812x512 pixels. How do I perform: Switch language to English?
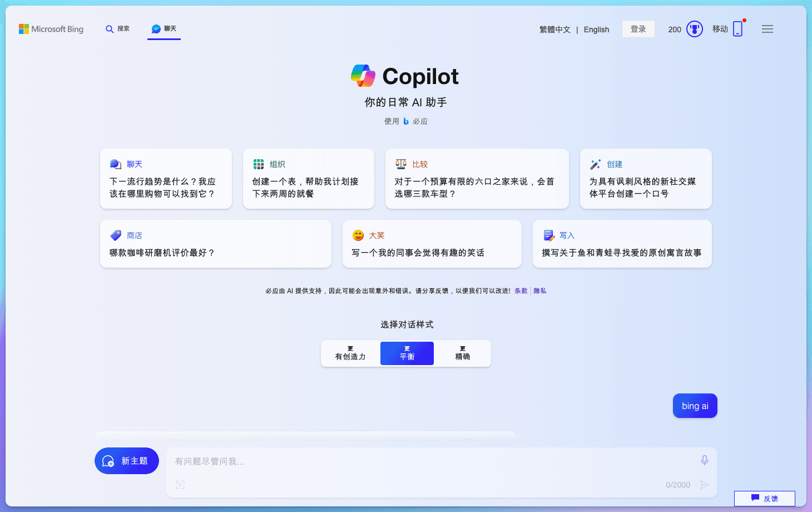[596, 29]
